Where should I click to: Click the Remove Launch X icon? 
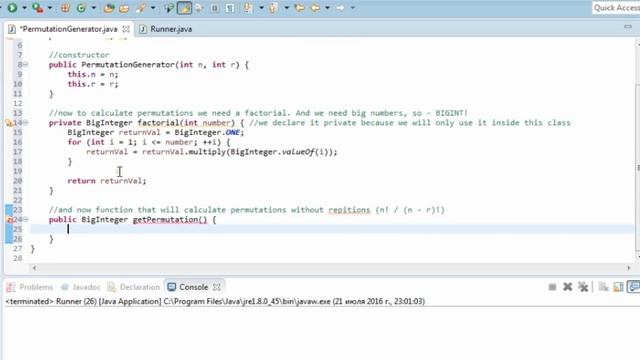point(567,287)
